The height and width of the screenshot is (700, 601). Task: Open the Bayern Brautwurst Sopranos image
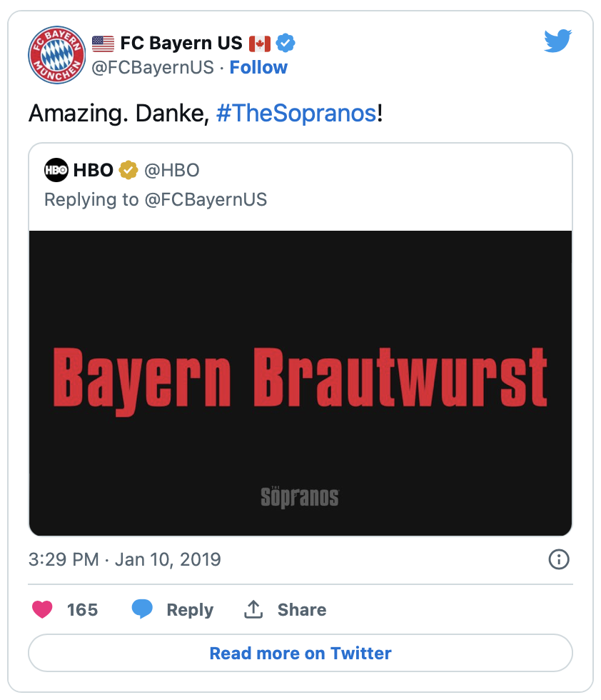(300, 383)
